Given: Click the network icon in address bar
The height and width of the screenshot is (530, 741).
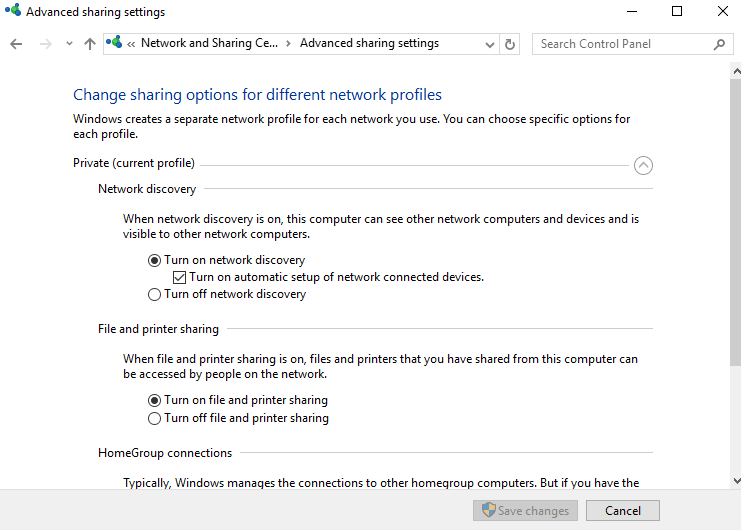Looking at the screenshot, I should click(x=114, y=43).
